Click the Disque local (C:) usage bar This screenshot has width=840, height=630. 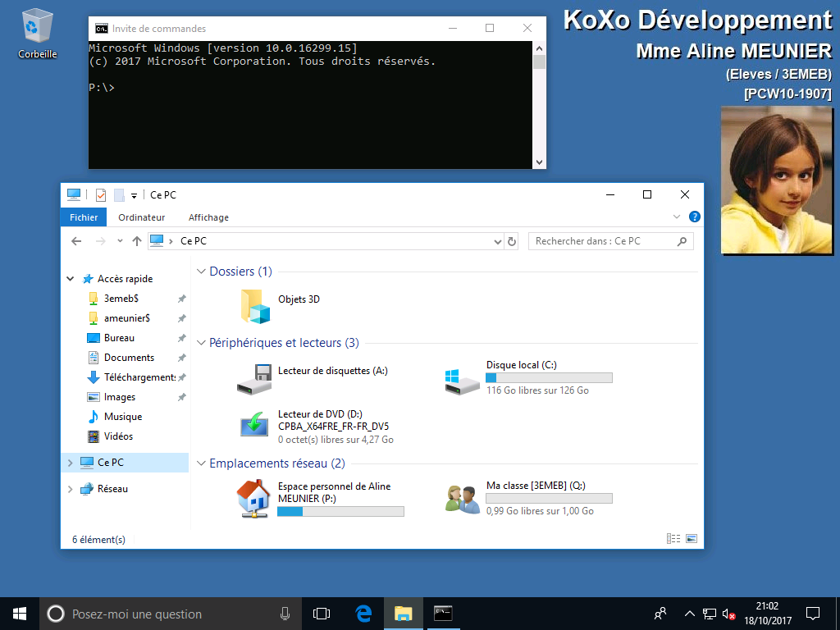point(549,378)
